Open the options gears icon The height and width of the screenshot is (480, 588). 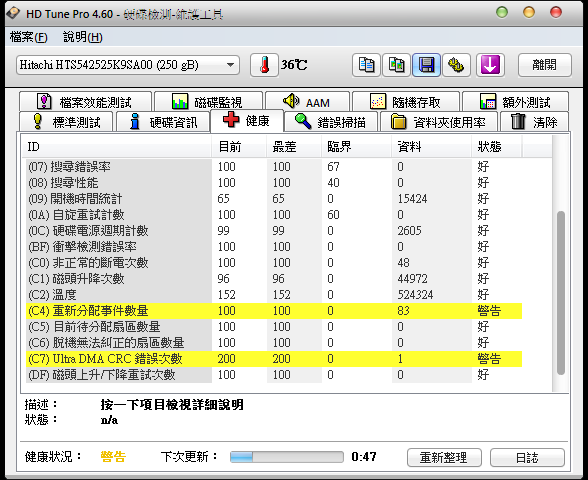456,65
